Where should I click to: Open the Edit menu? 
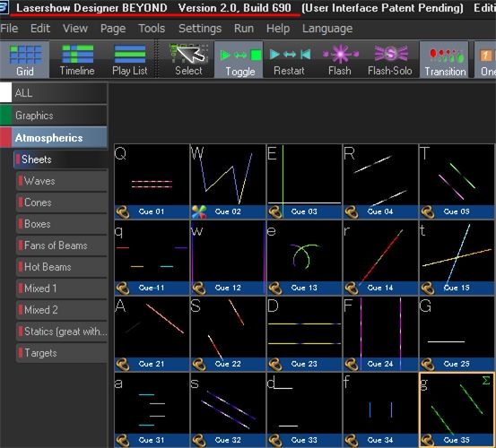coord(40,29)
